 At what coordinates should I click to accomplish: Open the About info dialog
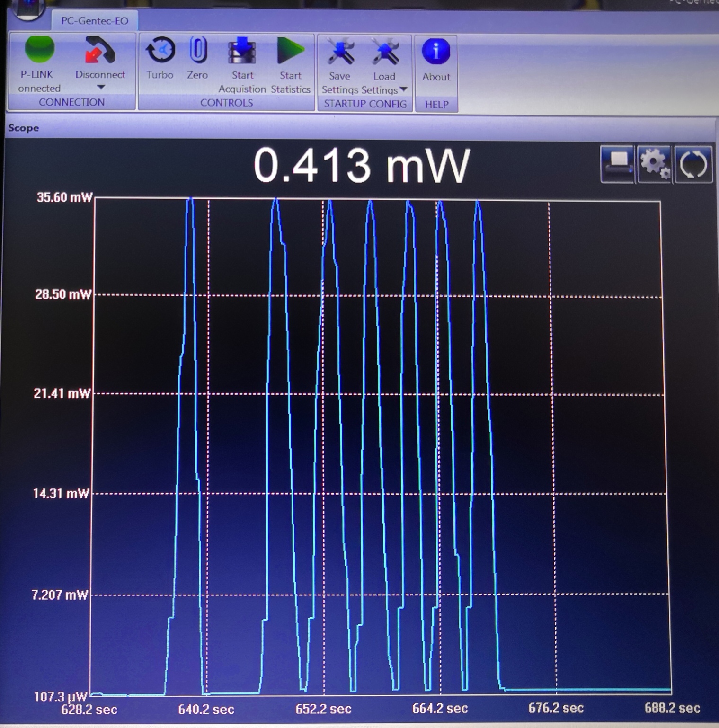436,52
